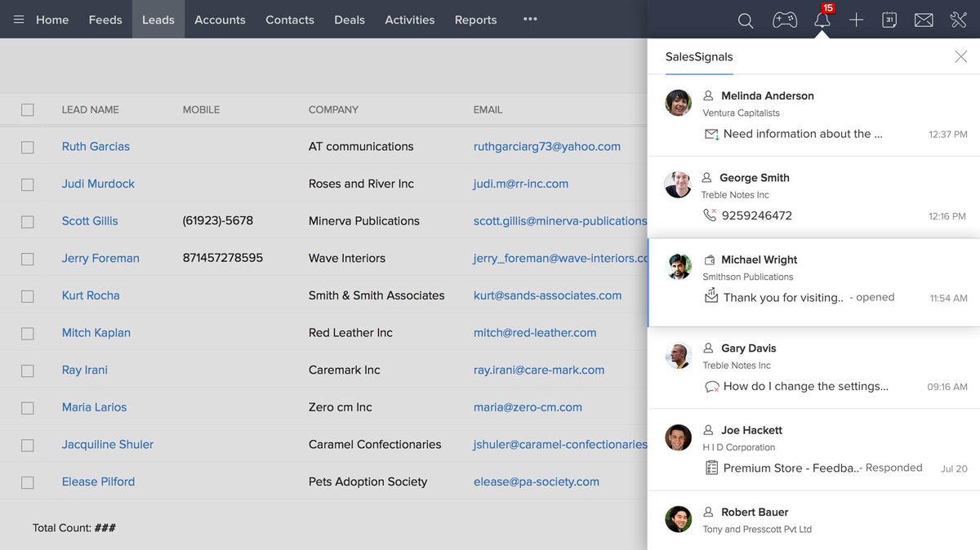Screen dimensions: 980x550
Task: Check the checkbox next to Ruth Garcias
Action: (27, 146)
